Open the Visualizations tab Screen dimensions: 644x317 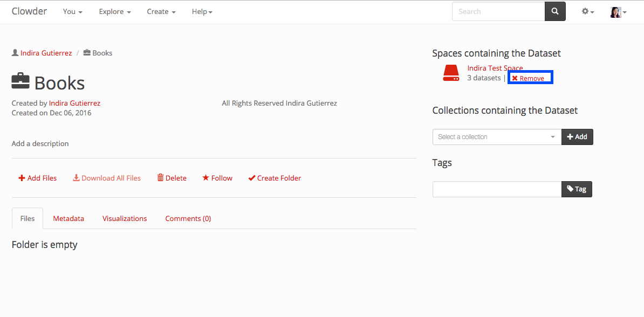[125, 218]
